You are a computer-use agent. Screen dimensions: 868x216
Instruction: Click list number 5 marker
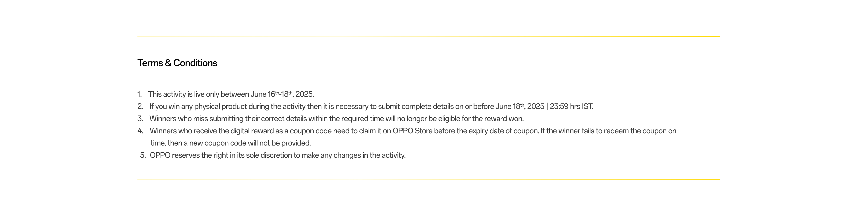pyautogui.click(x=143, y=155)
